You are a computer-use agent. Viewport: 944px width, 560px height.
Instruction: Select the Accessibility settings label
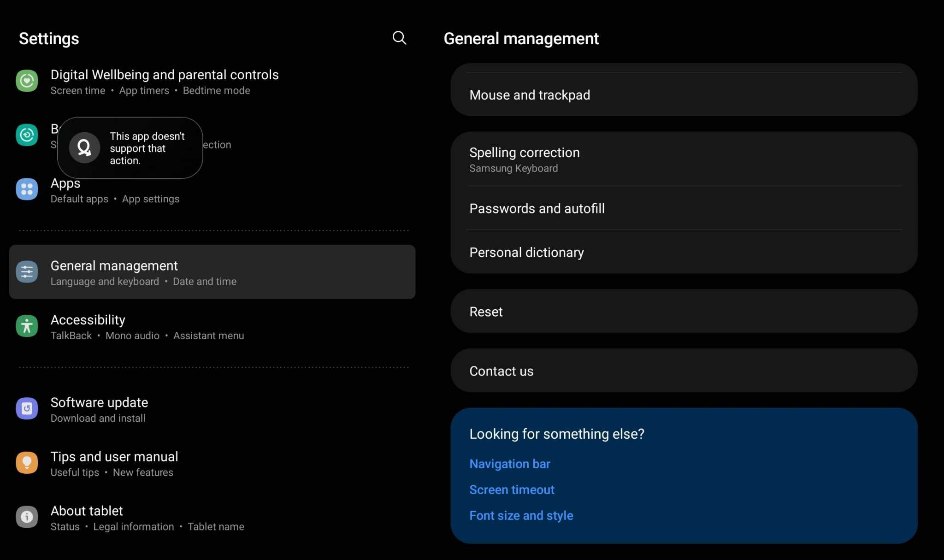coord(88,320)
